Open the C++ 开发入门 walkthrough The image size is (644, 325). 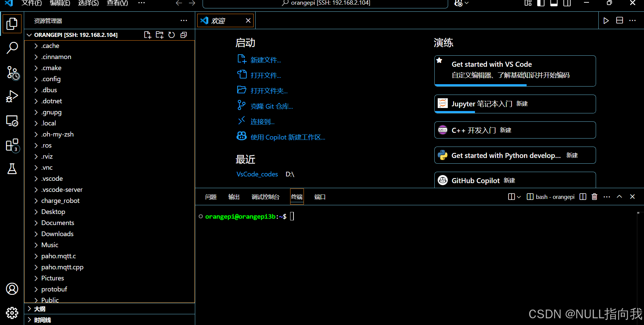pos(515,130)
